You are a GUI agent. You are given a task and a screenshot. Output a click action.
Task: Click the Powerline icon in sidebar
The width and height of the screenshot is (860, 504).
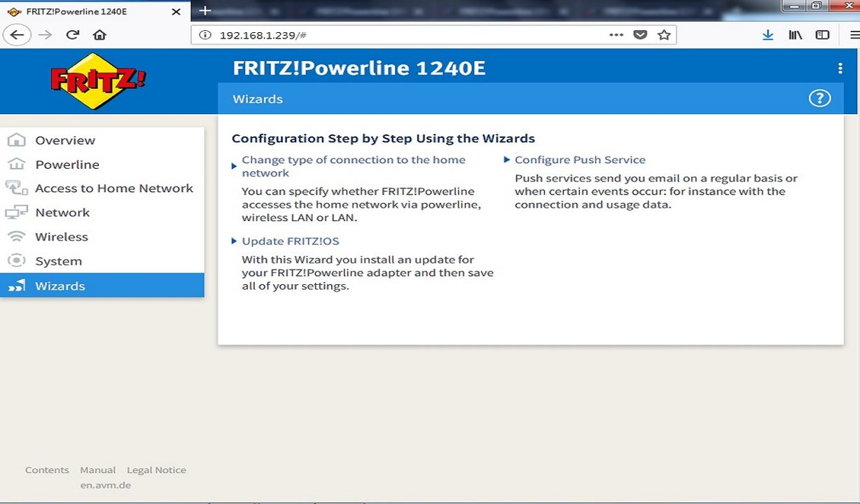click(16, 164)
